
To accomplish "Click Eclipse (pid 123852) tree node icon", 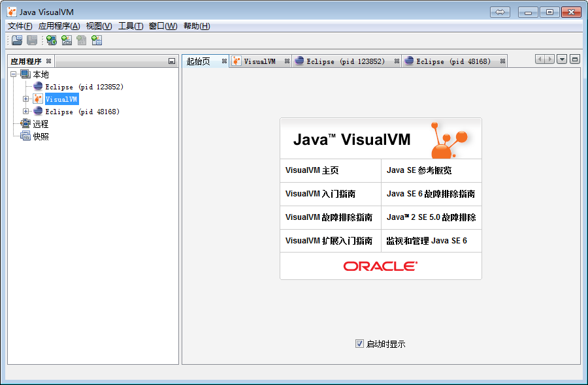I will coord(38,87).
